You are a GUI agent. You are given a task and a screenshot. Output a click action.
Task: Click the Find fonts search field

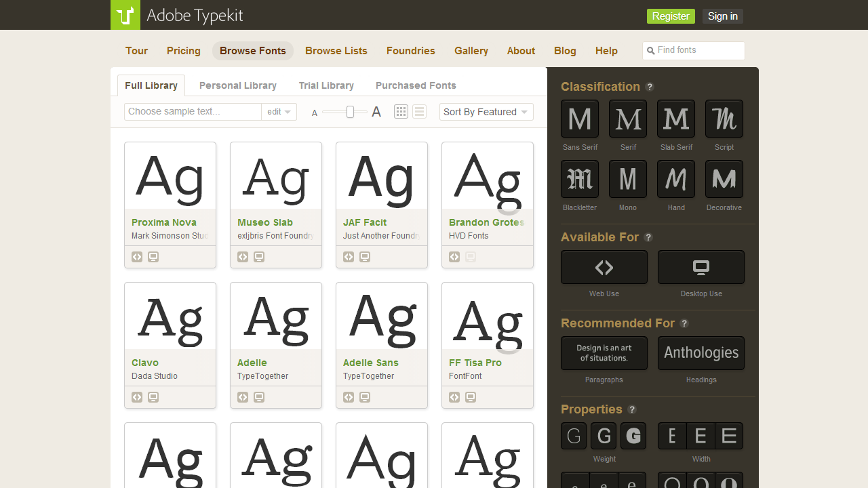click(x=694, y=50)
